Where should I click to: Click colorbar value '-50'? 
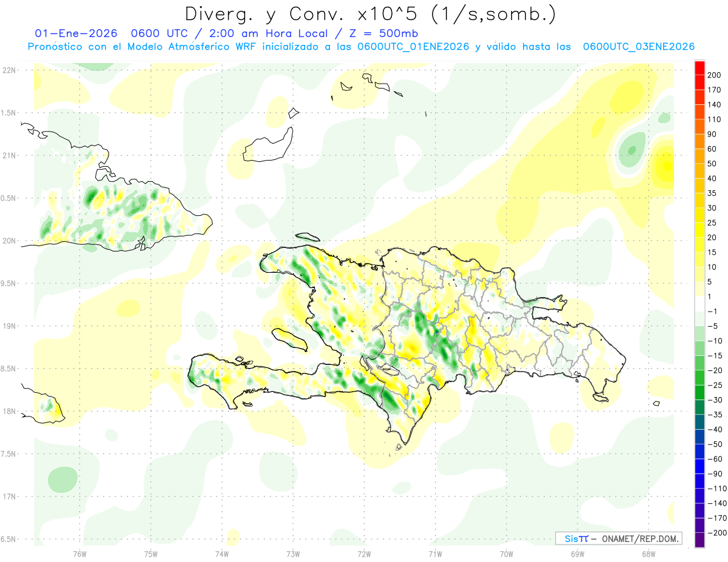[x=715, y=444]
